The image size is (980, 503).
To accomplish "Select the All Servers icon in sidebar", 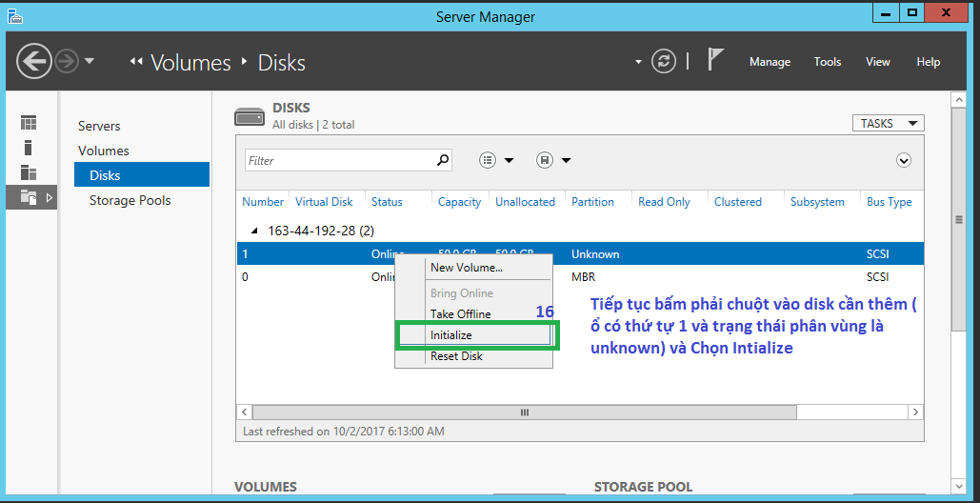I will click(29, 172).
